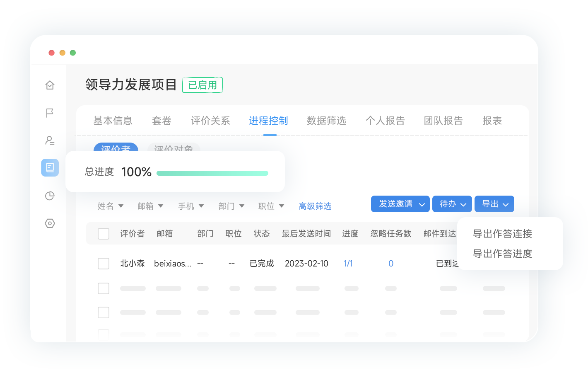588x373 pixels.
Task: Open the pie chart sidebar icon
Action: pyautogui.click(x=50, y=196)
